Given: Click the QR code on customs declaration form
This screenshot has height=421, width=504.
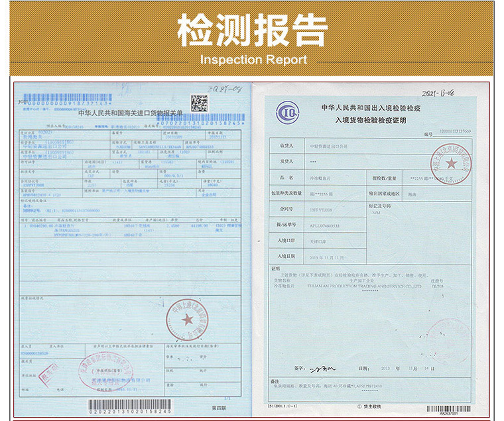Looking at the screenshot, I should (199, 103).
